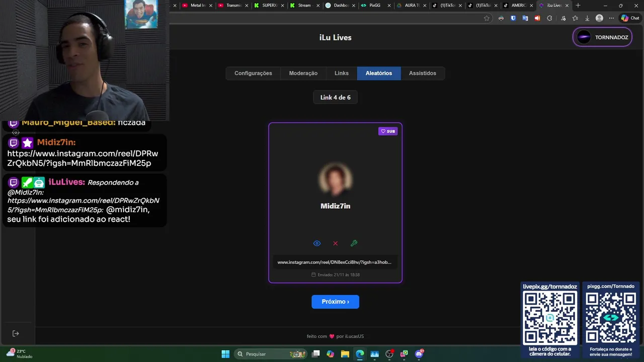
Task: Open File Explorer from the taskbar
Action: (x=345, y=354)
